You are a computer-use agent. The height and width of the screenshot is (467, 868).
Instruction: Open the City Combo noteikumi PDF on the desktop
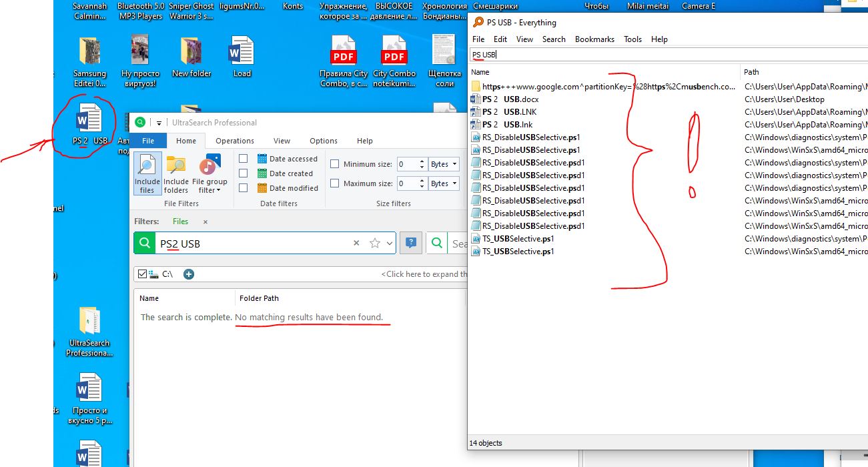(x=394, y=62)
